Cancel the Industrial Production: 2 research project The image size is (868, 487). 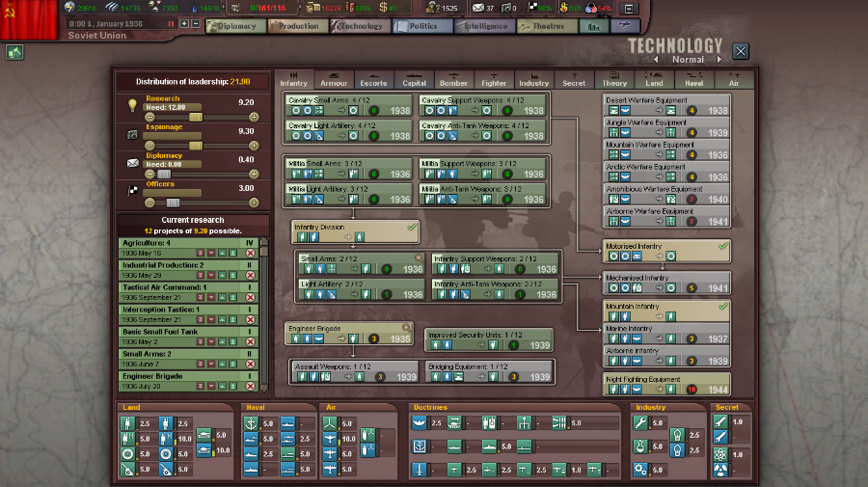pos(250,275)
